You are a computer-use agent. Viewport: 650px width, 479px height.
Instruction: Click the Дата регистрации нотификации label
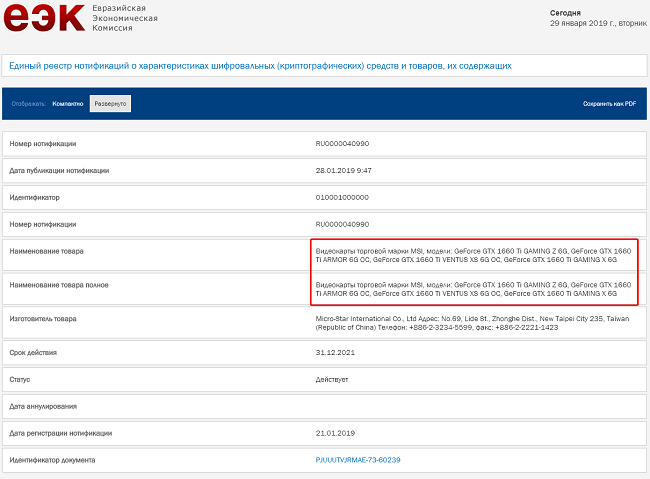[x=61, y=433]
